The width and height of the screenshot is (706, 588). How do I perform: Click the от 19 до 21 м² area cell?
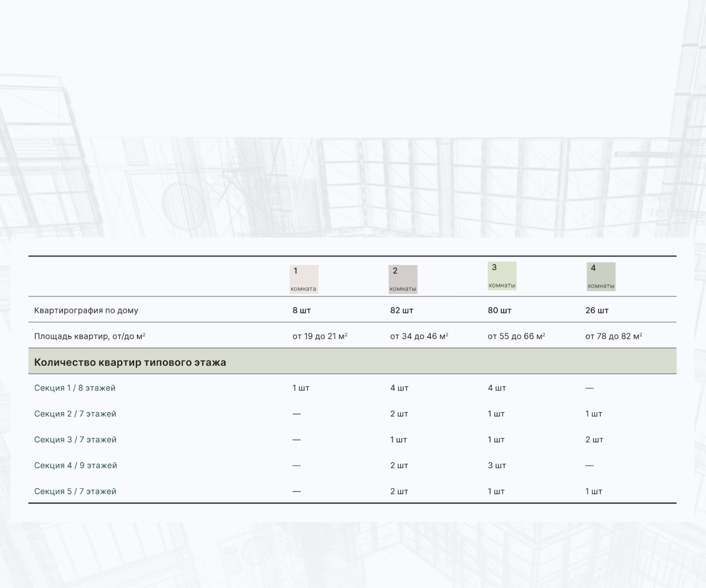[x=319, y=336]
